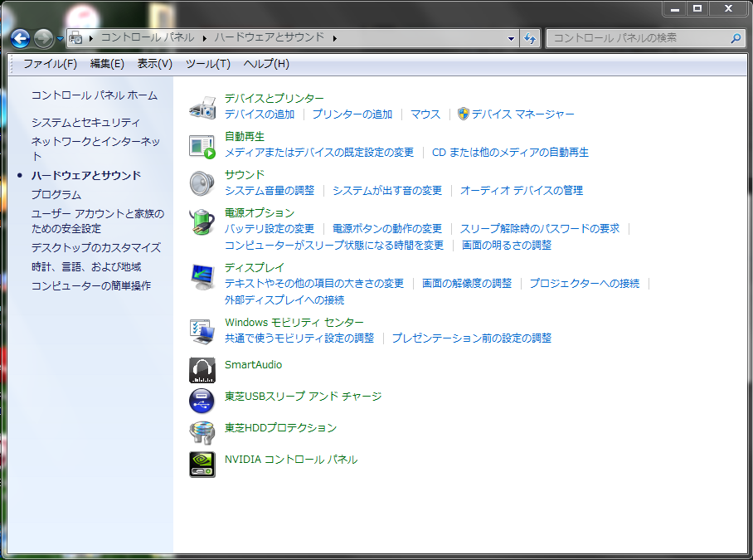Click the control panel icon in address bar
The height and width of the screenshot is (560, 753).
75,37
